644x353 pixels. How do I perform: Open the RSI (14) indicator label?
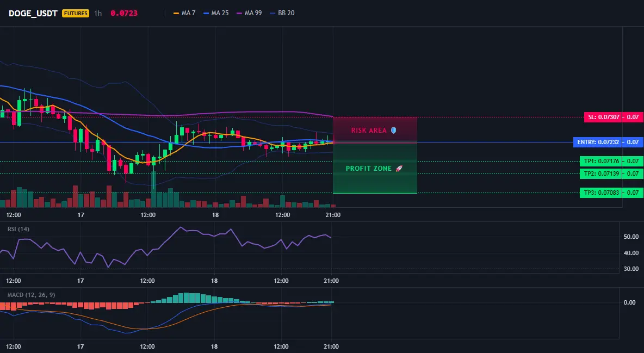point(18,229)
